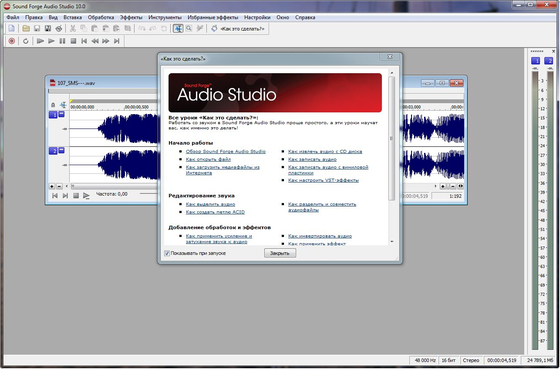560x369 pixels.
Task: Click Rewind in main transport bar
Action: click(95, 41)
